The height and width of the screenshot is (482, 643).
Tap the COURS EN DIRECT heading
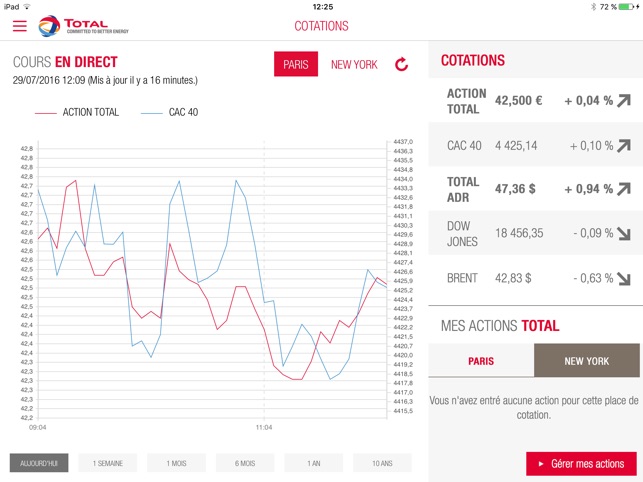pos(65,62)
